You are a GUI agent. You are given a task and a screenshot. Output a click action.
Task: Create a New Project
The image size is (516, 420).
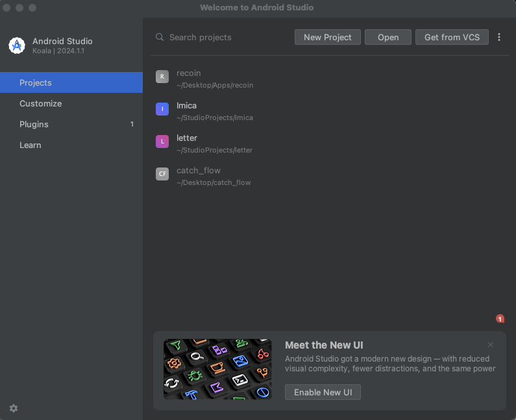(x=327, y=37)
